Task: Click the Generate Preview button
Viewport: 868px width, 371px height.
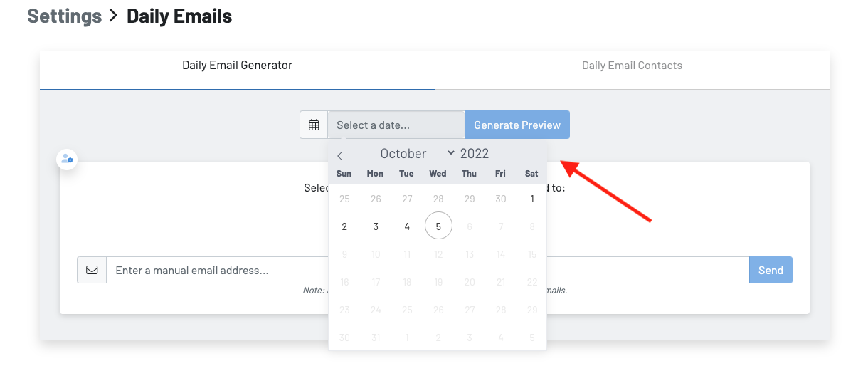Action: point(517,125)
